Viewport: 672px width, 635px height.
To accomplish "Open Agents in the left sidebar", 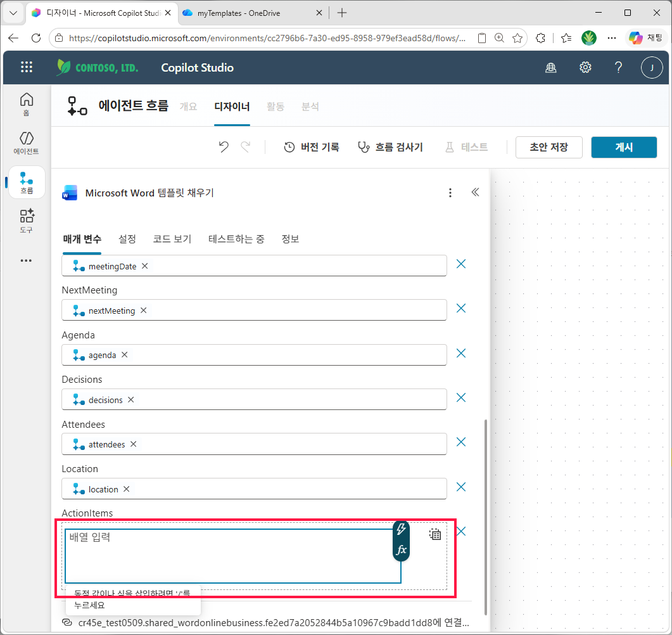I will click(26, 143).
